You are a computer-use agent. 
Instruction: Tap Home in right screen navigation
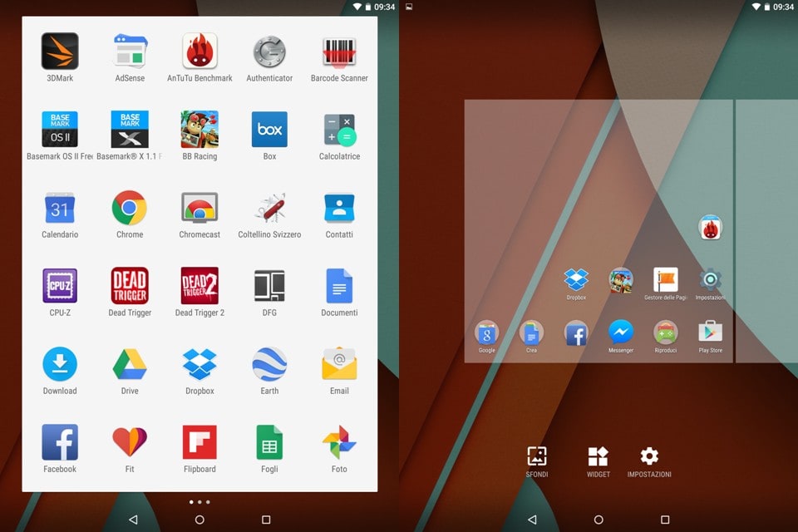(598, 520)
